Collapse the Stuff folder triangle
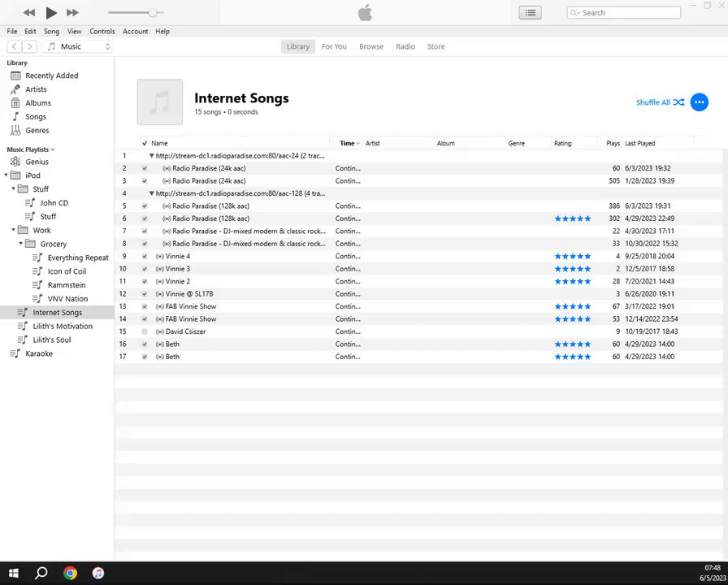Image resolution: width=728 pixels, height=585 pixels. coord(14,188)
